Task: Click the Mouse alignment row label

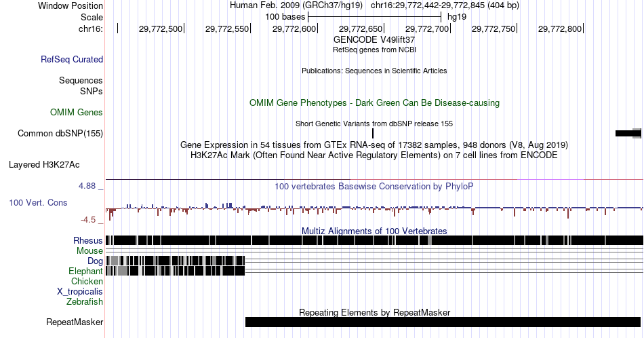Action: click(89, 251)
